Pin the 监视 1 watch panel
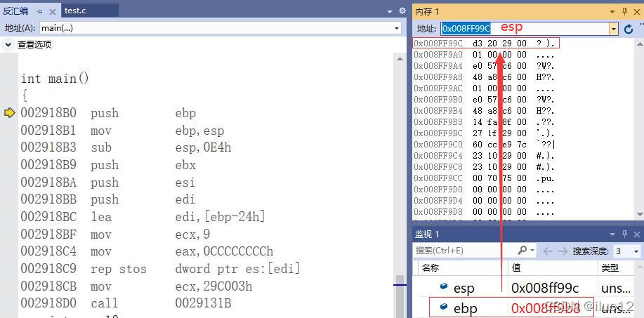Screen dimensions: 644x318 pos(625,234)
